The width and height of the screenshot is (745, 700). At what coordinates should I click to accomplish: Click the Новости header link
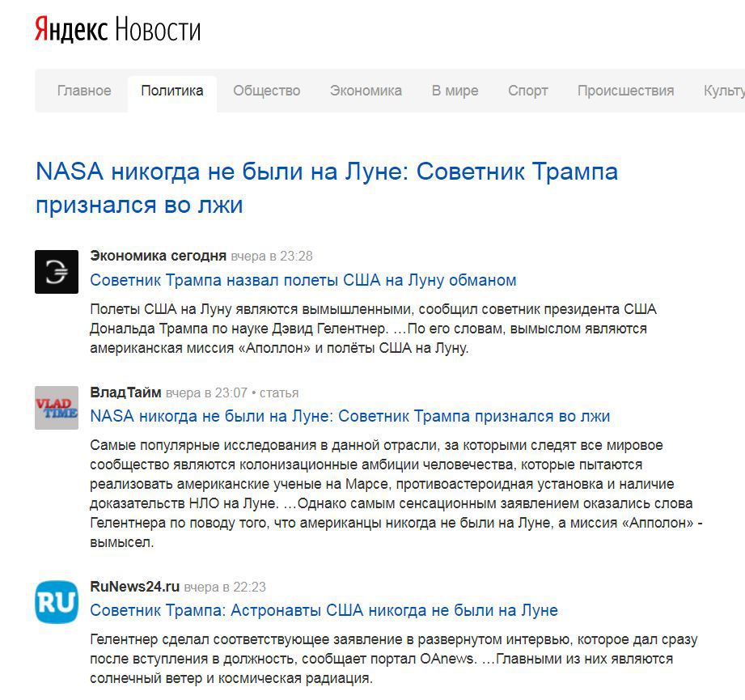point(158,31)
